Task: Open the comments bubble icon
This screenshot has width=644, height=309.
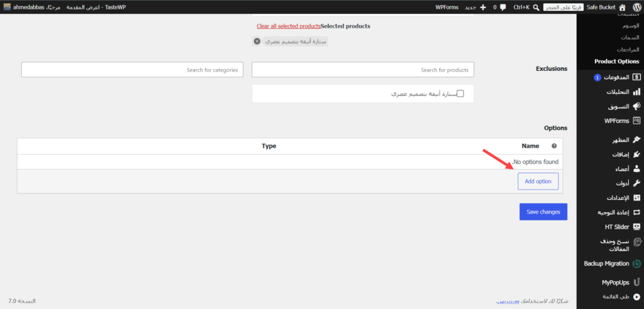Action: 503,8
